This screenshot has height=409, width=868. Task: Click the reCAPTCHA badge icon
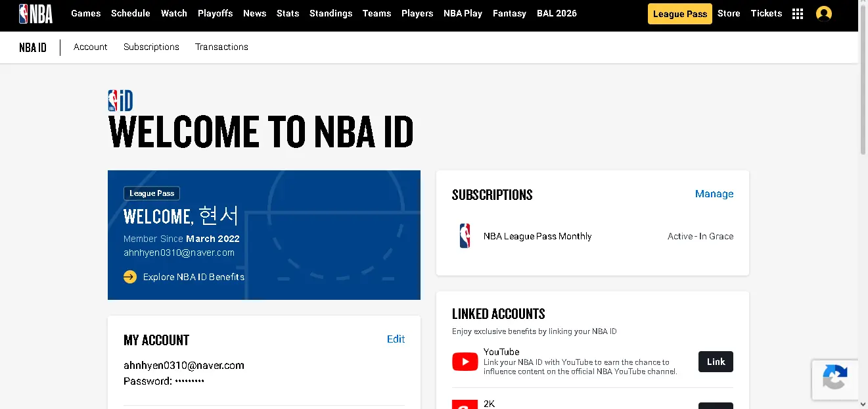coord(835,379)
